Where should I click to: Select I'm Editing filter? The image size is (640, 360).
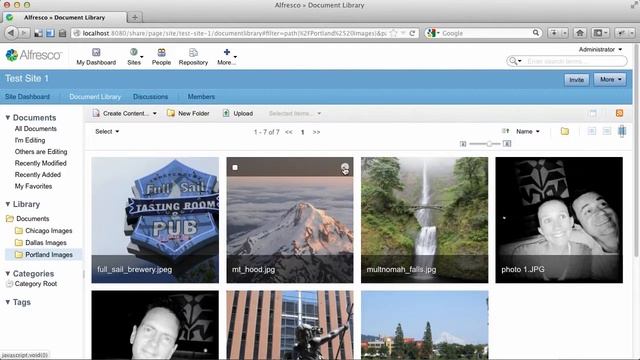30,140
